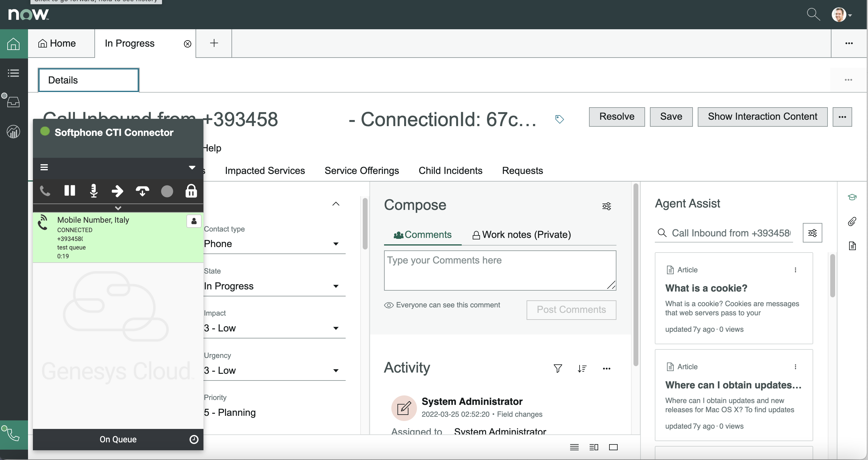868x460 pixels.
Task: Switch to Work notes (Private) tab
Action: (522, 235)
